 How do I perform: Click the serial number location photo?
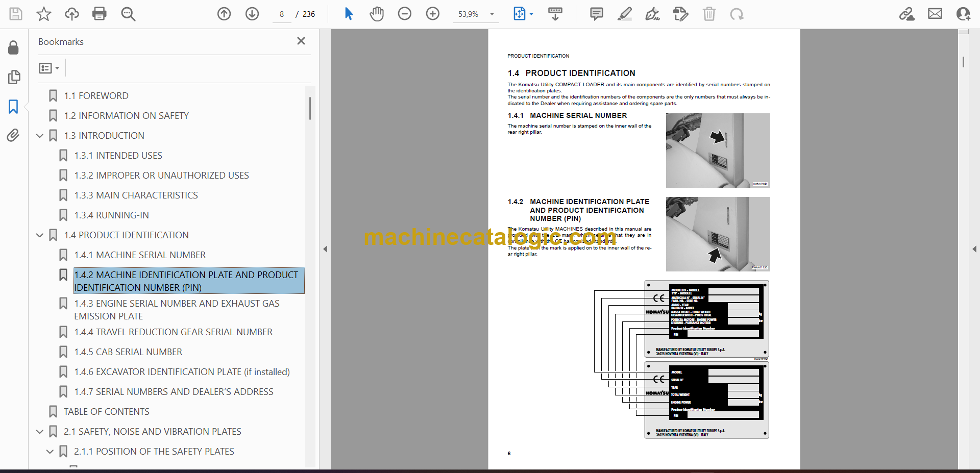(x=718, y=151)
